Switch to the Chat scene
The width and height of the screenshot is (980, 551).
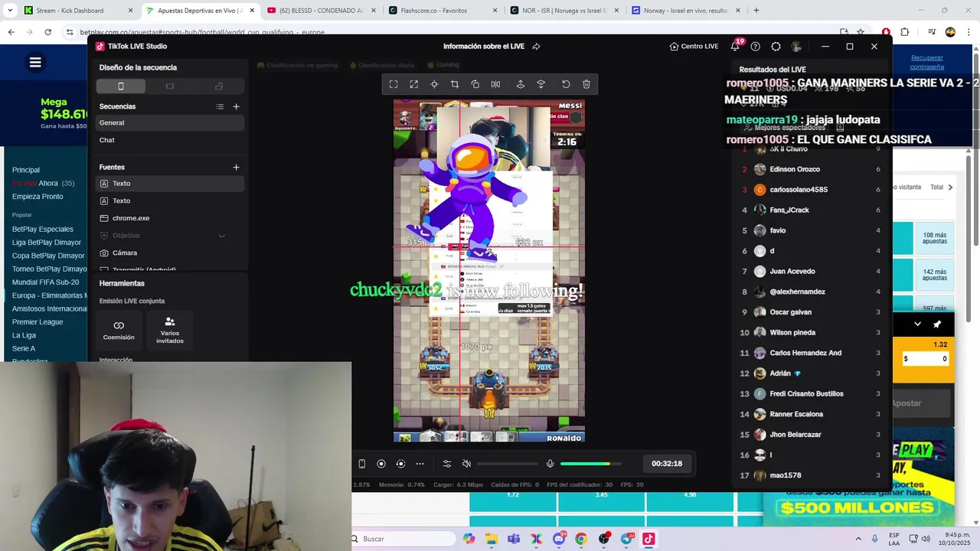(170, 140)
